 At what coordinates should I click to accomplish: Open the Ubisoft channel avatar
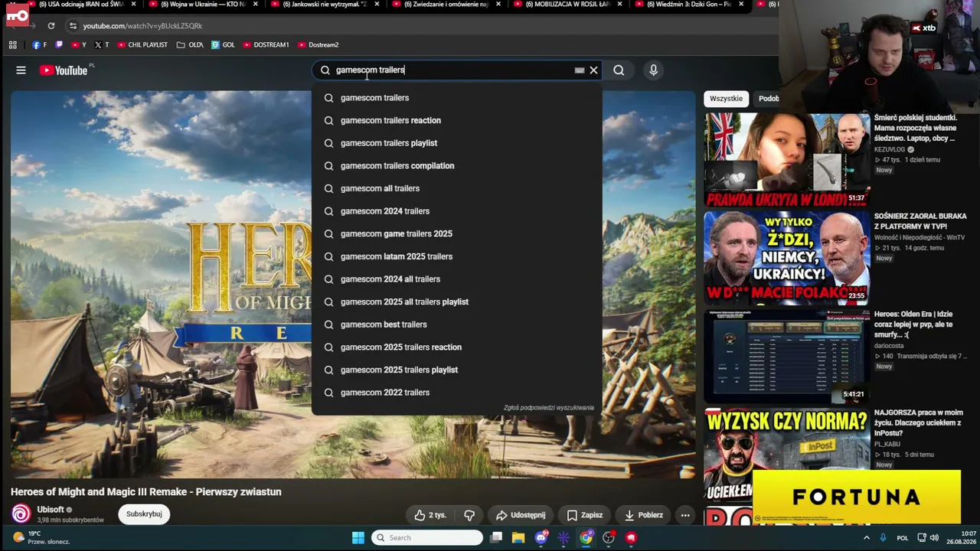point(21,514)
